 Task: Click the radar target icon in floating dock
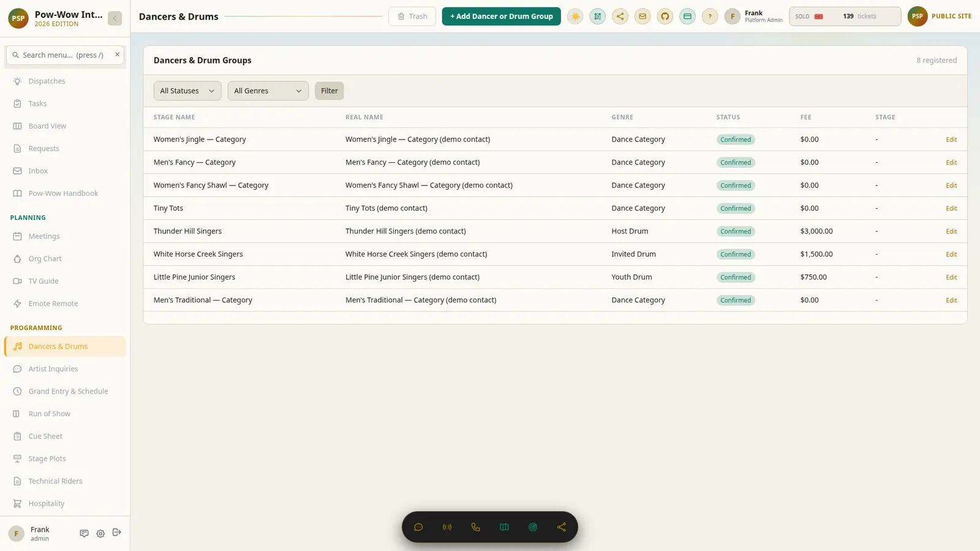[x=533, y=527]
